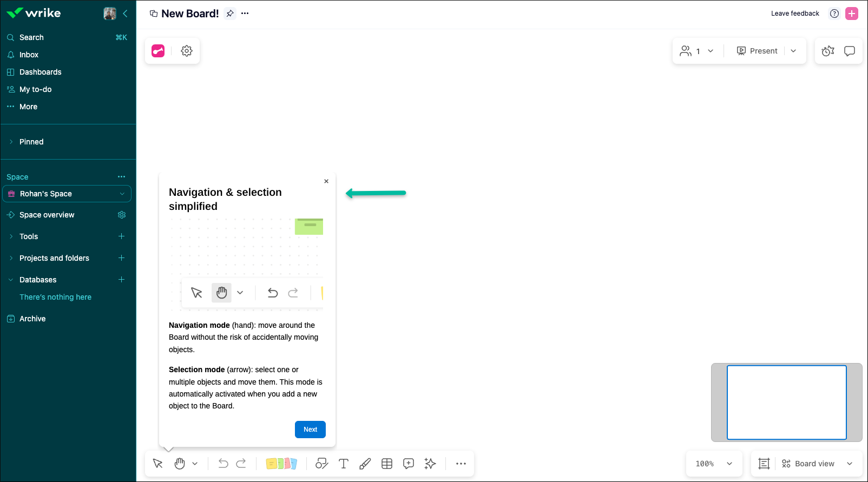The height and width of the screenshot is (482, 868).
Task: Undo the last action in bottom toolbar
Action: [223, 464]
